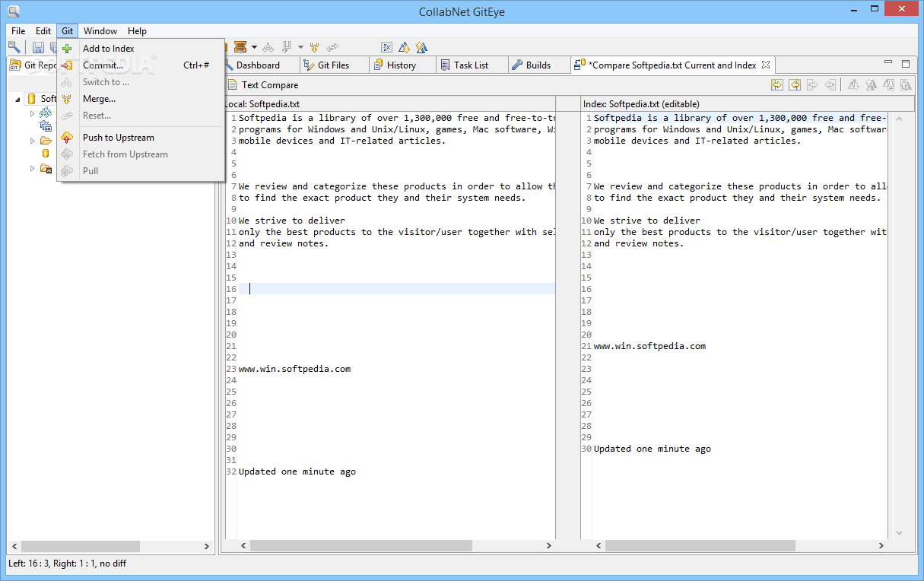Click the GitEye application icon in title bar

coord(12,11)
